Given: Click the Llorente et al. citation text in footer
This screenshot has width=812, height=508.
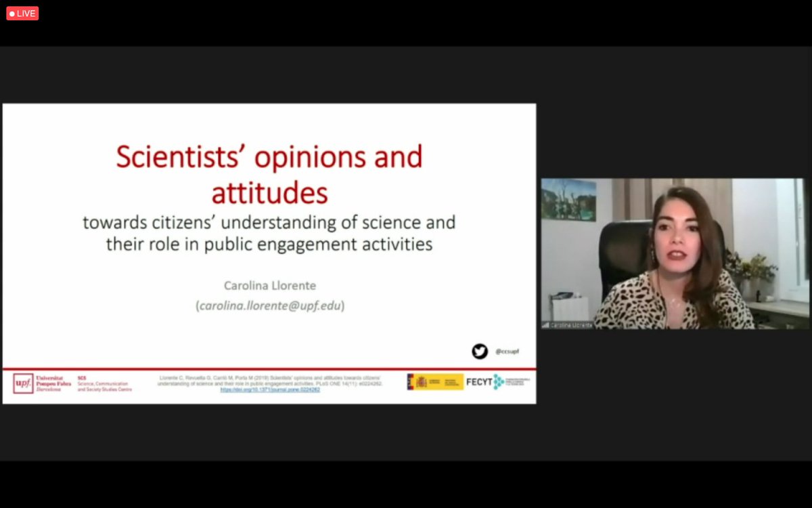Looking at the screenshot, I should pyautogui.click(x=270, y=381).
